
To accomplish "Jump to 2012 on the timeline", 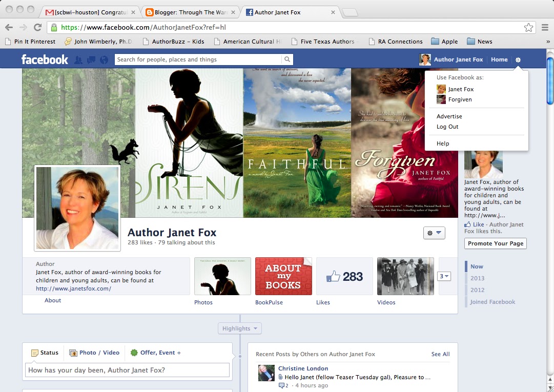I will [x=477, y=290].
